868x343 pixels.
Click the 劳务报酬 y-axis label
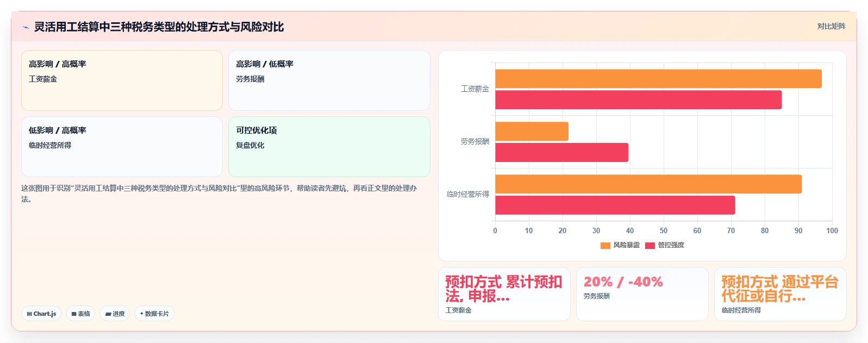pos(474,141)
